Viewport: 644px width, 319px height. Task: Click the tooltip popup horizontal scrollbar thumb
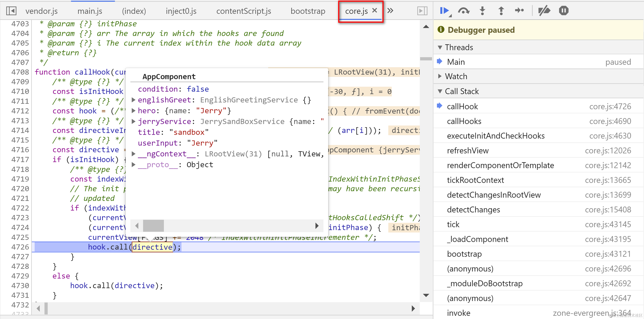click(x=153, y=226)
